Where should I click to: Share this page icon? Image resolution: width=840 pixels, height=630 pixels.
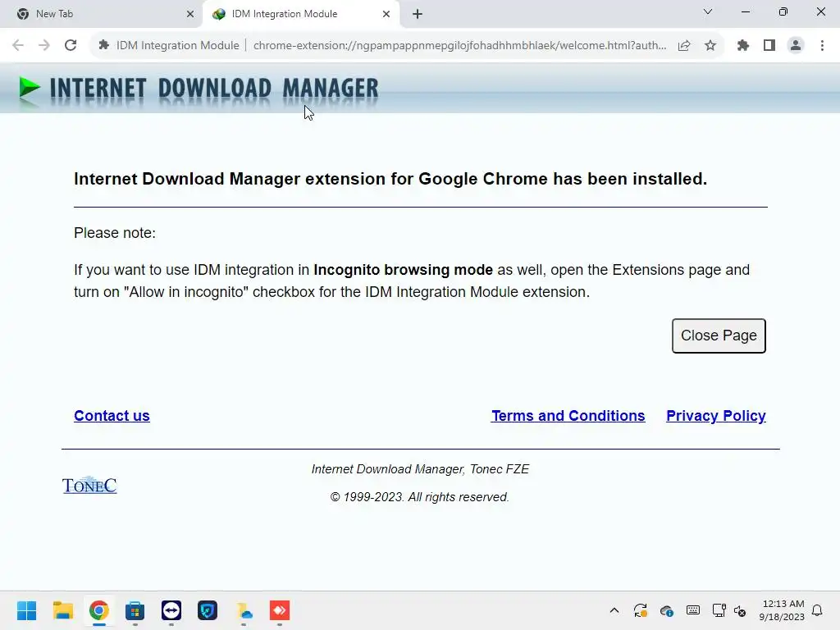point(684,46)
